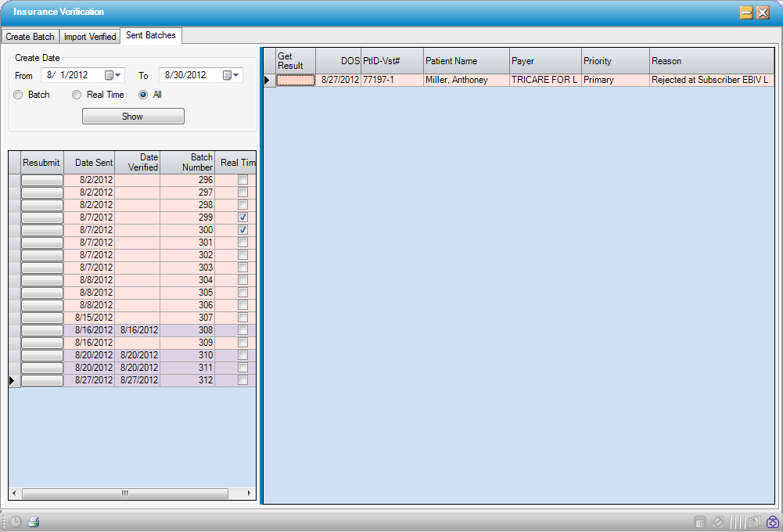Image resolution: width=783 pixels, height=532 pixels.
Task: Click the batch list horizontal scrollbar thumb
Action: click(x=125, y=494)
